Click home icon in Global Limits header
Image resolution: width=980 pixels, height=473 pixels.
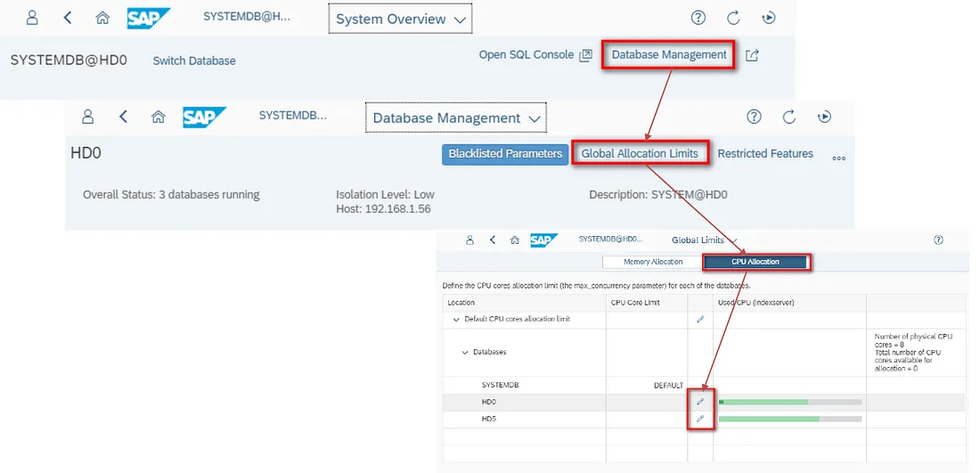coord(515,240)
